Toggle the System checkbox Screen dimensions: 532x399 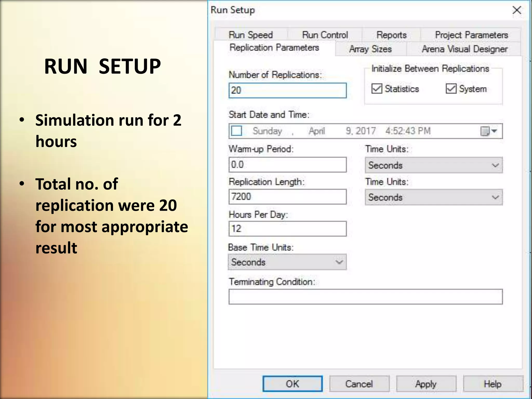click(x=451, y=89)
